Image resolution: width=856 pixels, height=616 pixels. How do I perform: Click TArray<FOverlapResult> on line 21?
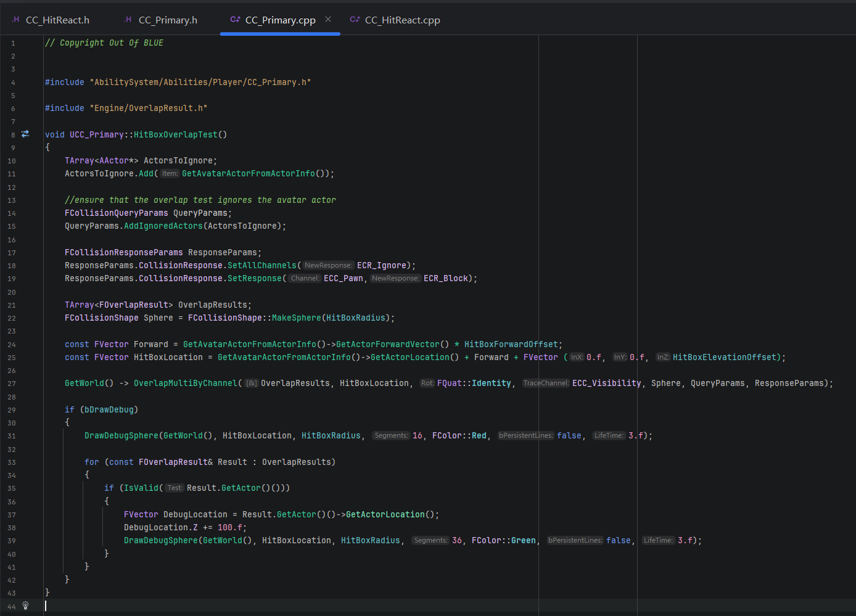(119, 305)
